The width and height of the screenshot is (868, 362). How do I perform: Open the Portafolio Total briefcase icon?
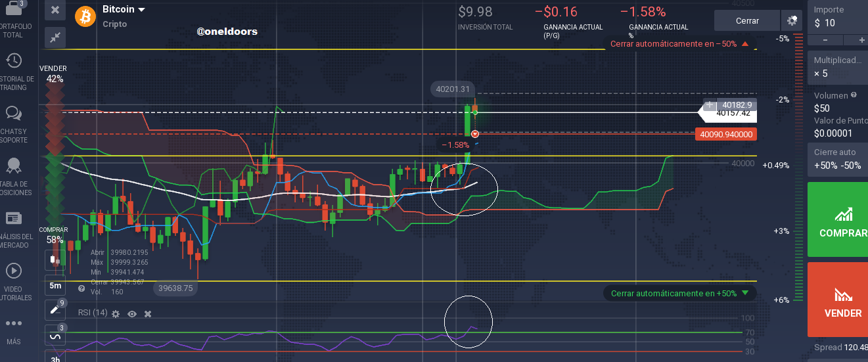[x=12, y=9]
